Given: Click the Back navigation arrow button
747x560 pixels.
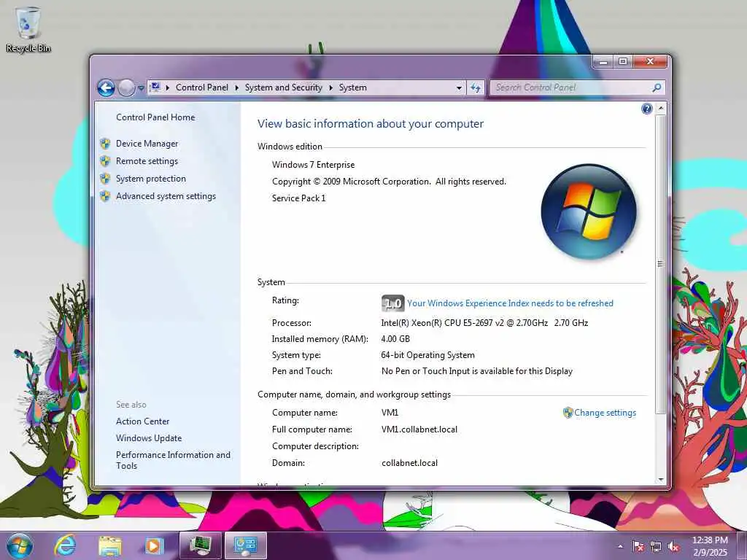Looking at the screenshot, I should click(x=106, y=87).
